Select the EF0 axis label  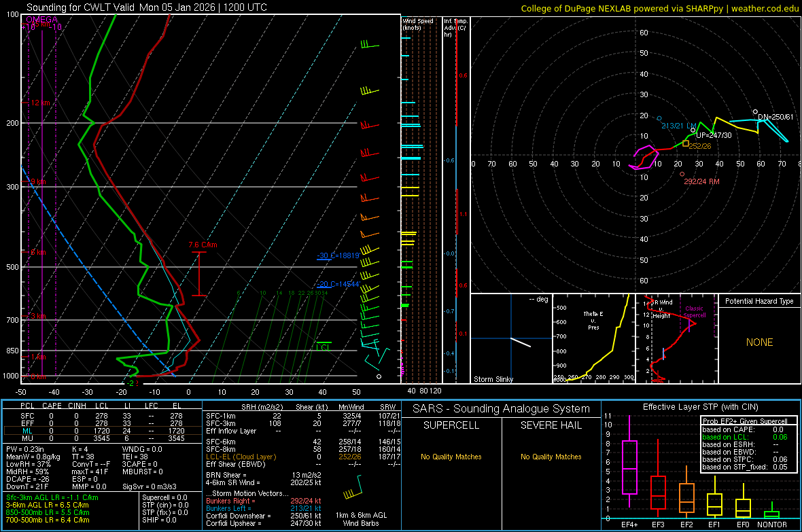tap(743, 525)
